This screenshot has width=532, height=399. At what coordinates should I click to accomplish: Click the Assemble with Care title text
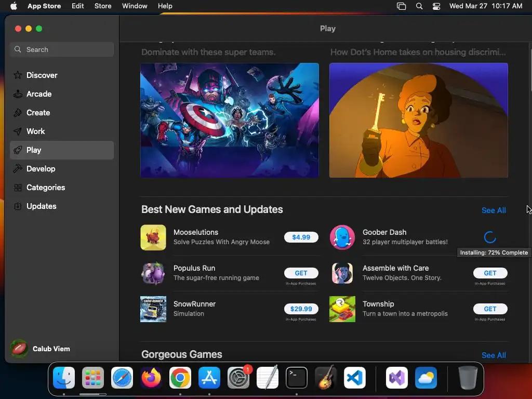tap(395, 268)
